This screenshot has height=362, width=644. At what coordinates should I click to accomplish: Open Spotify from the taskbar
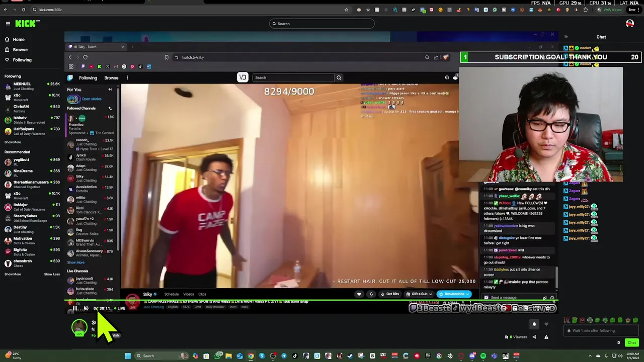(483, 356)
